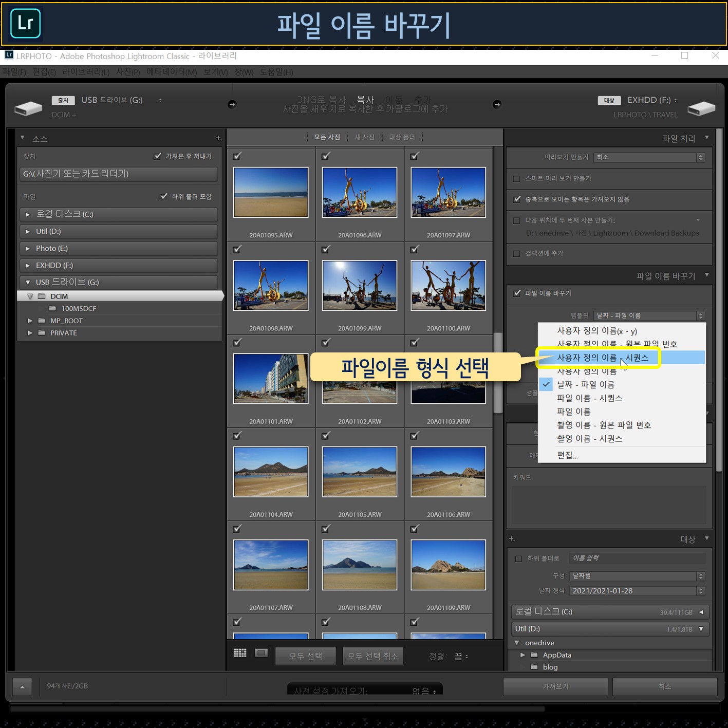Choose 날짜 - 파일 이름 template
This screenshot has height=728, width=728.
click(622, 384)
